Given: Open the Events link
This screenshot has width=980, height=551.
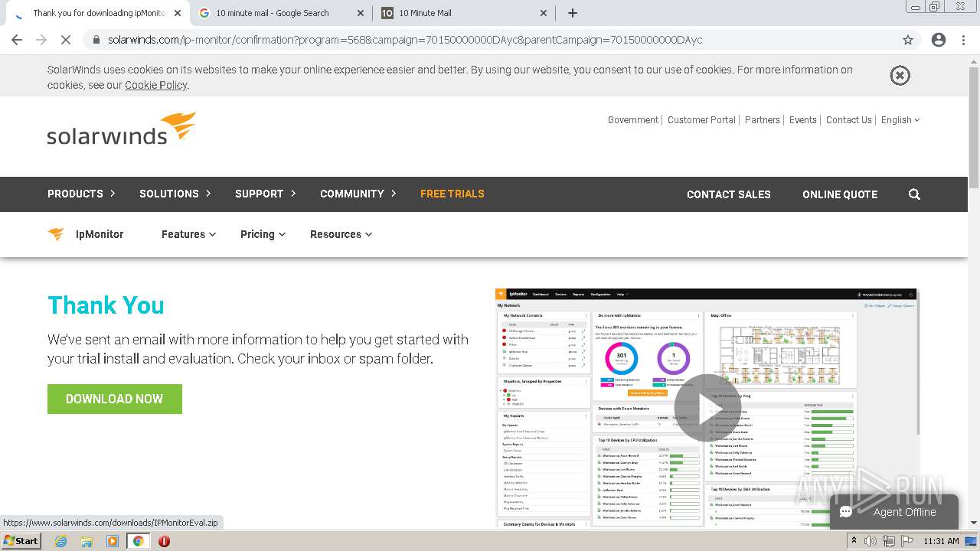Looking at the screenshot, I should 803,120.
